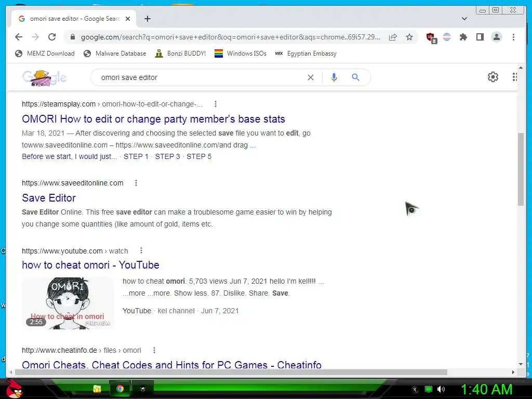Open Omori Cheats Cheatinfo result link
Image resolution: width=532 pixels, height=399 pixels.
click(171, 365)
